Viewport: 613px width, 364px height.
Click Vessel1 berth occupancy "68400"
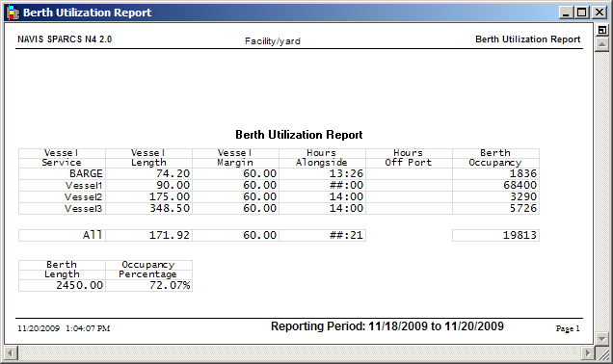point(520,185)
